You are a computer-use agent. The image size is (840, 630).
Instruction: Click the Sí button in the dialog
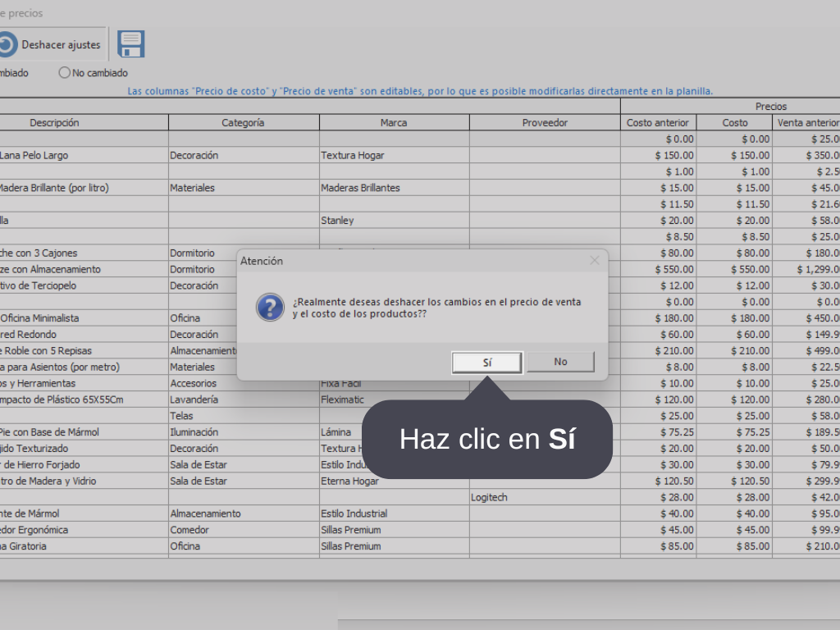tap(487, 363)
